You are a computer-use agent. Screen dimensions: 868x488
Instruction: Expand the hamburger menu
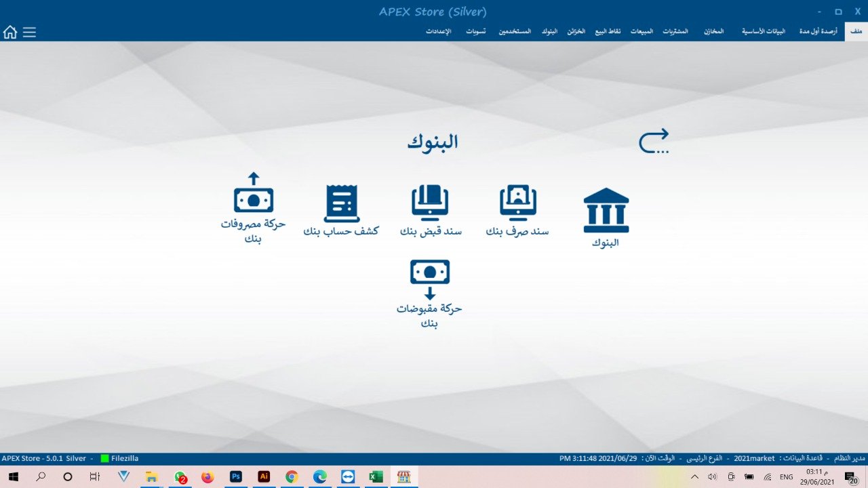pos(29,32)
